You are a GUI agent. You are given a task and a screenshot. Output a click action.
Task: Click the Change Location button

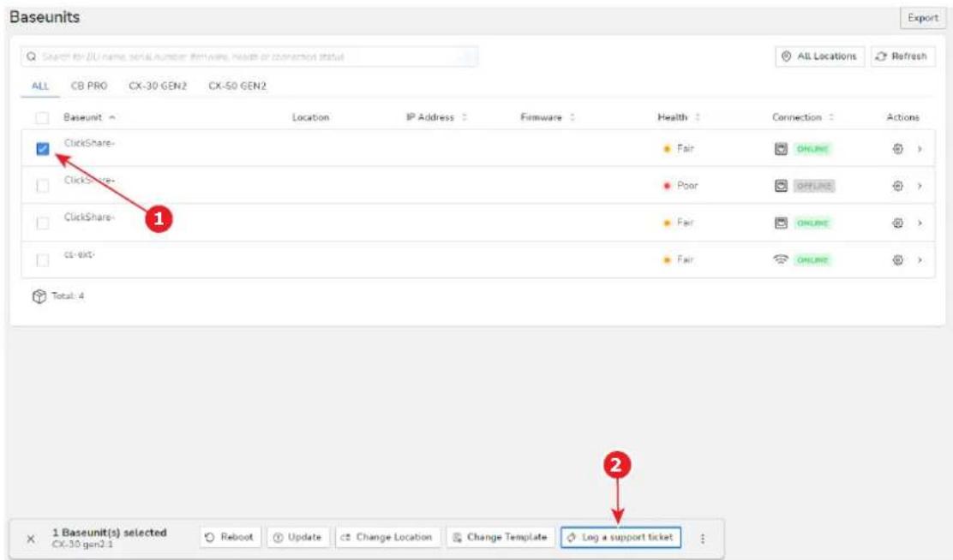[387, 538]
